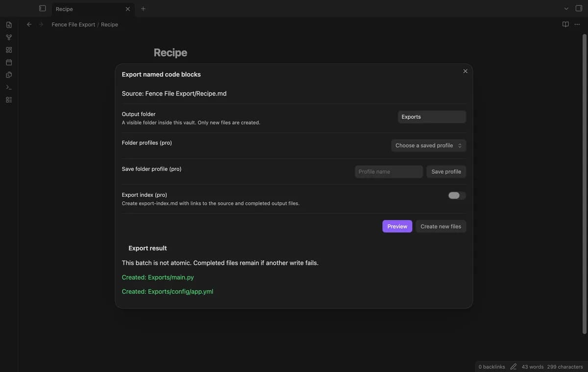Open today's daily note calendar icon
The height and width of the screenshot is (372, 588).
tap(9, 62)
